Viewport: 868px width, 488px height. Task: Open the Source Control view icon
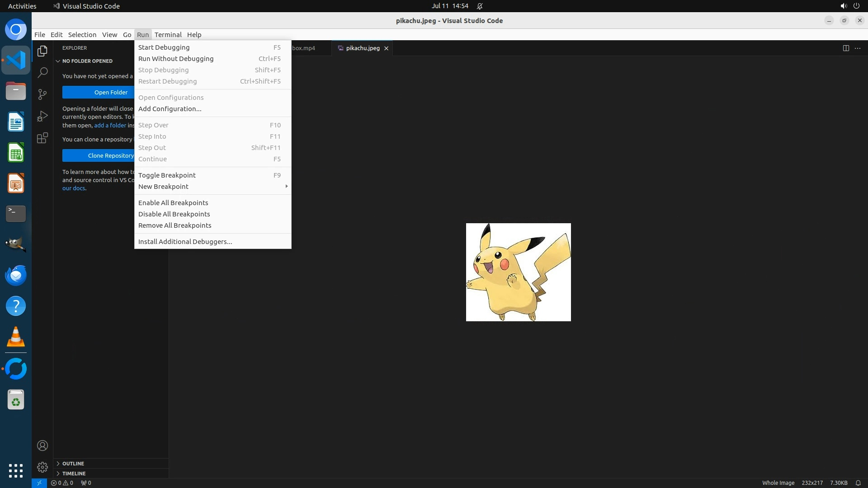point(42,94)
